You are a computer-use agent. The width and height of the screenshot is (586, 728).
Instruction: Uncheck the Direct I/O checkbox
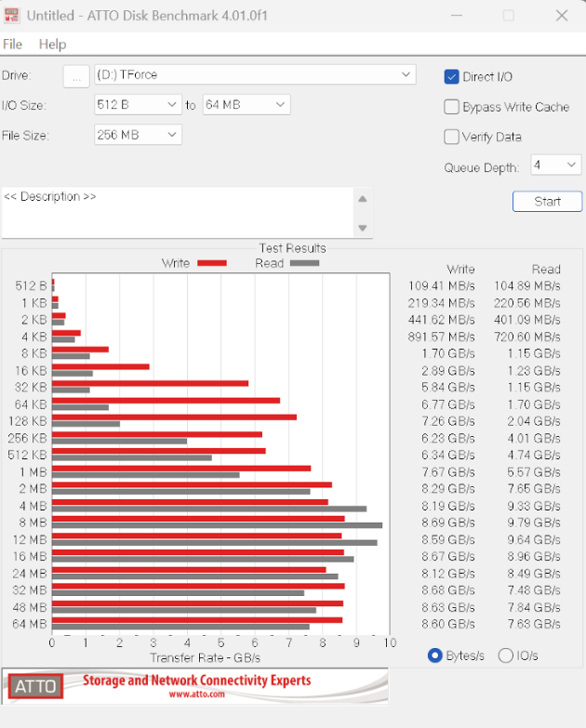click(x=451, y=76)
